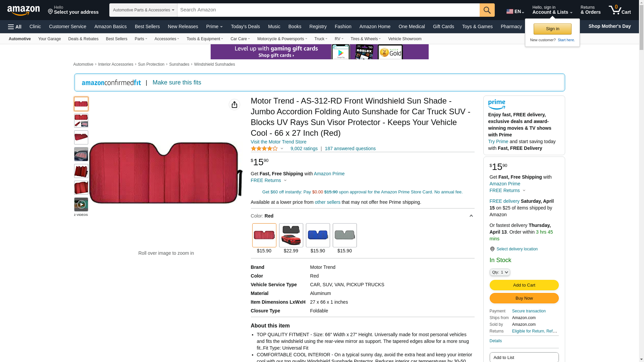644x362 pixels.
Task: Click the Prime logo in sidebar
Action: pyautogui.click(x=496, y=105)
